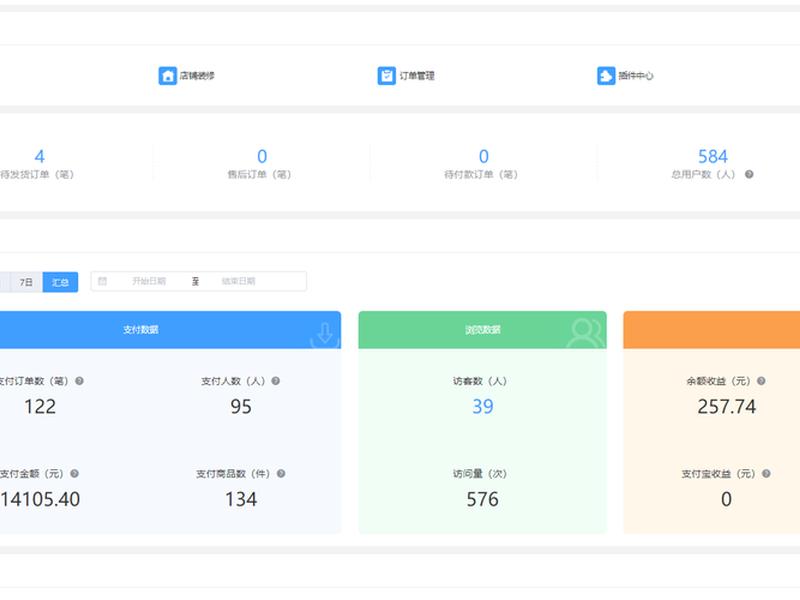Click help icon beside 支付商品数

[x=281, y=473]
